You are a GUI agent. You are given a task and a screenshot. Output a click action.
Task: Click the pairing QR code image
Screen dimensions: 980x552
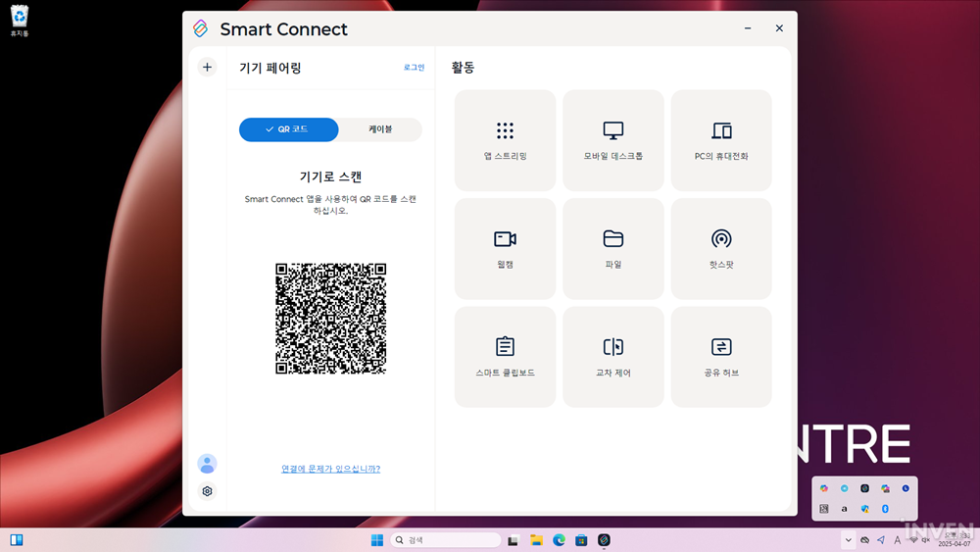click(x=330, y=319)
